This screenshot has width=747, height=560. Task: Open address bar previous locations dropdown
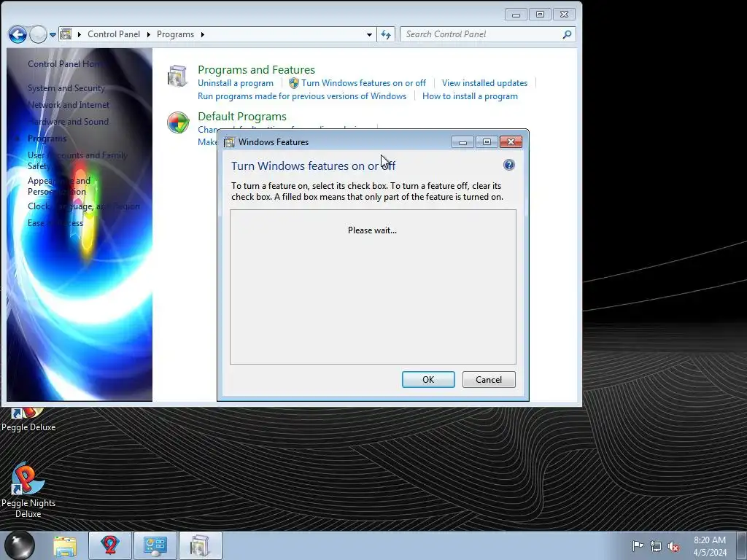[x=369, y=34]
